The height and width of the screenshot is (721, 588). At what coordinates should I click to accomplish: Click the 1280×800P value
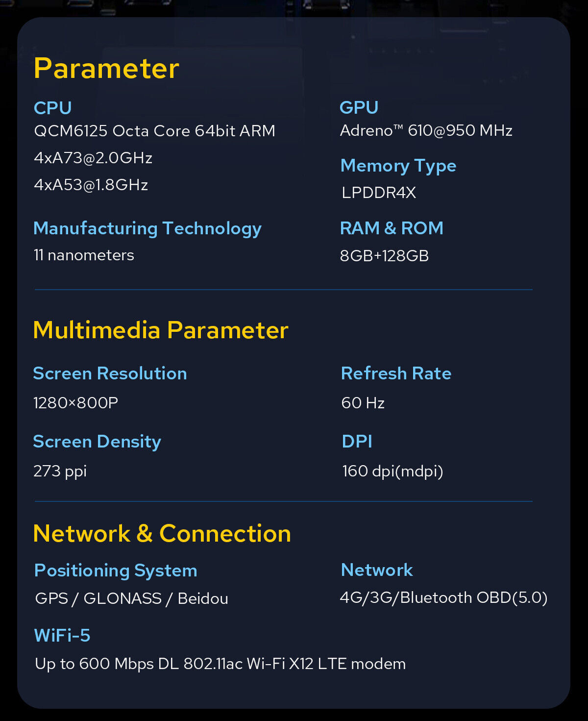(75, 403)
